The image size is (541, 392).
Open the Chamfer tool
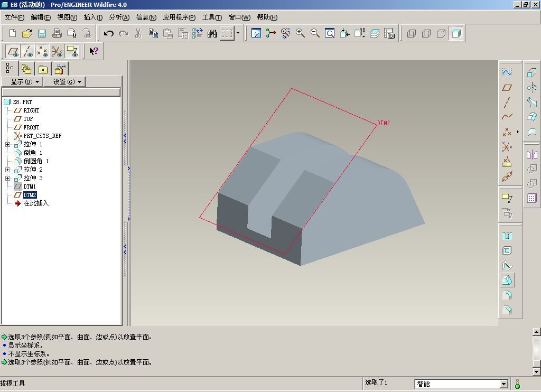click(507, 310)
